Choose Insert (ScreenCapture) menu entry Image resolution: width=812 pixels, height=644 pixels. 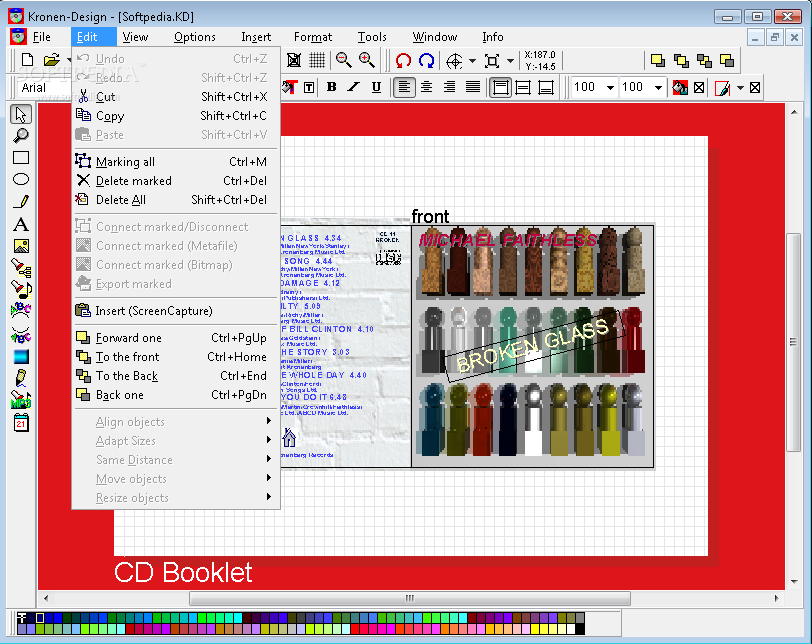(x=176, y=311)
